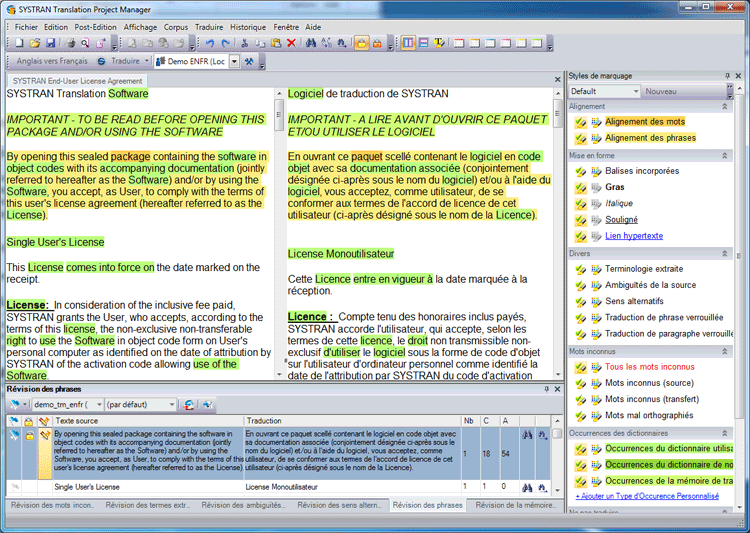Viewport: 750px width, 533px height.
Task: Toggle Balises incorporées marking checkmark
Action: pos(581,171)
